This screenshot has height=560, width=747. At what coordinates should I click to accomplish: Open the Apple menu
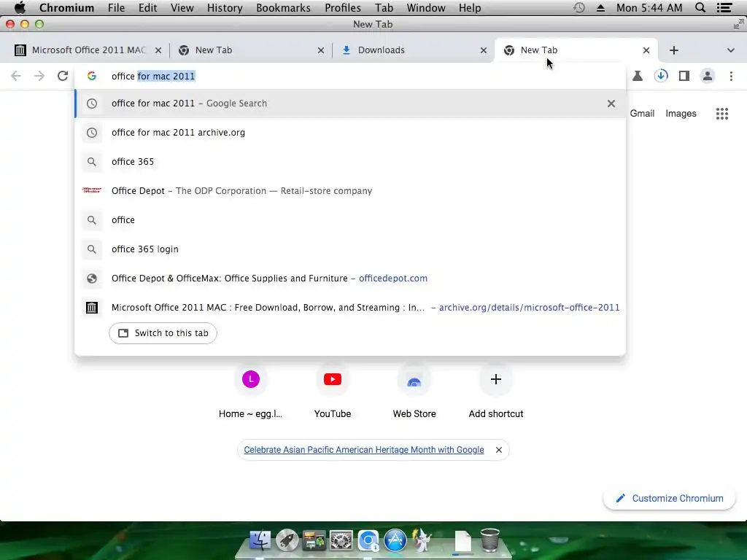[20, 7]
